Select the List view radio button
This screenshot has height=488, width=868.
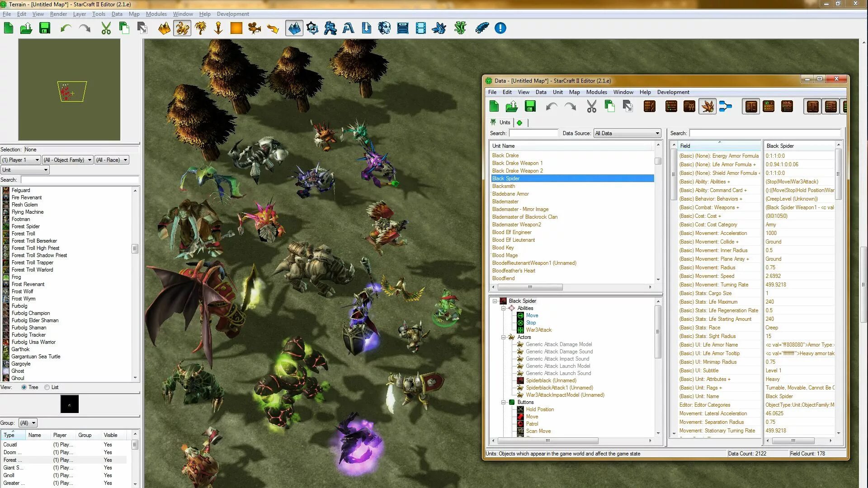coord(47,387)
